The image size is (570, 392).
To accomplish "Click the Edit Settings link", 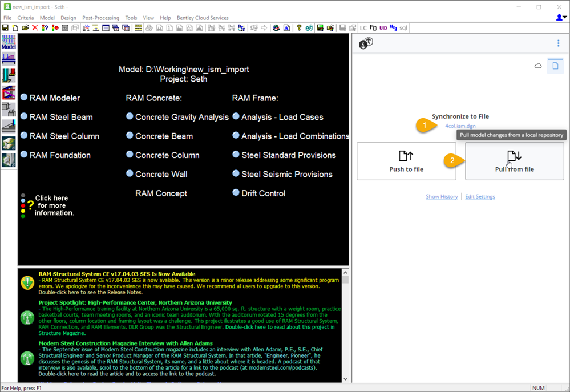I will 480,196.
